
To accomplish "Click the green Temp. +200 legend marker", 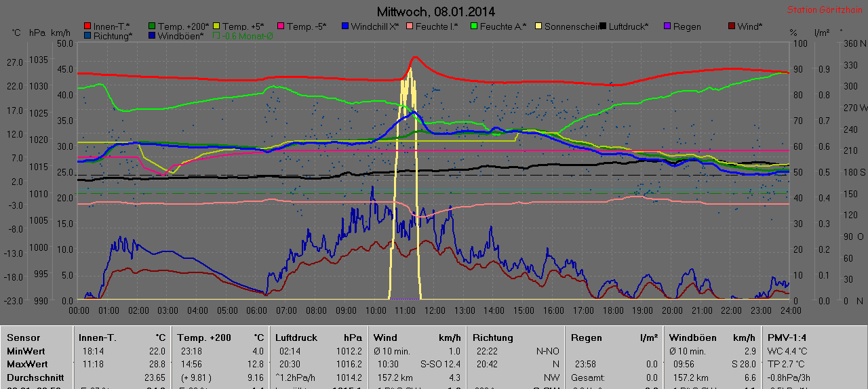I will click(152, 26).
